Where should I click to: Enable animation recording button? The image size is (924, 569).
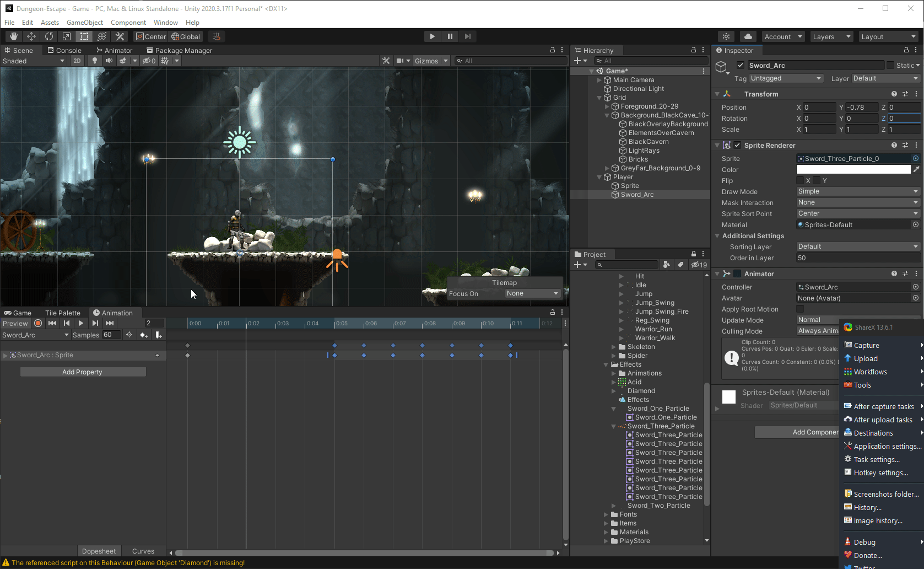38,323
